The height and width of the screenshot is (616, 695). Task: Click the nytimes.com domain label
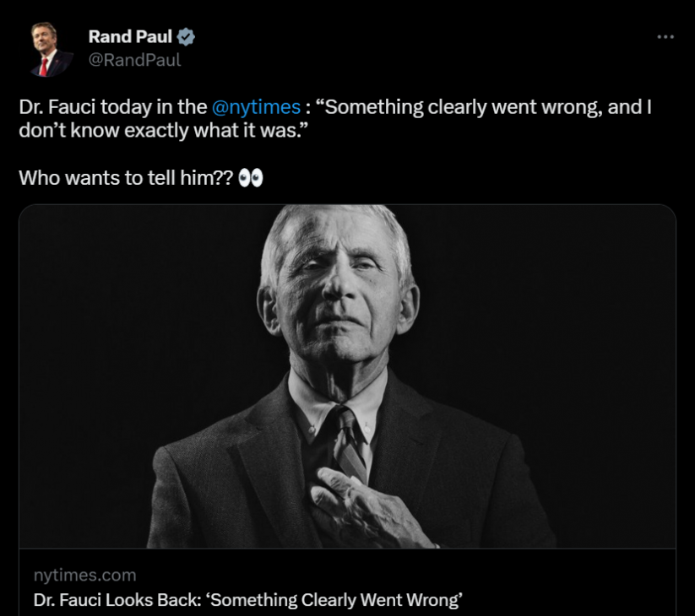(x=84, y=575)
